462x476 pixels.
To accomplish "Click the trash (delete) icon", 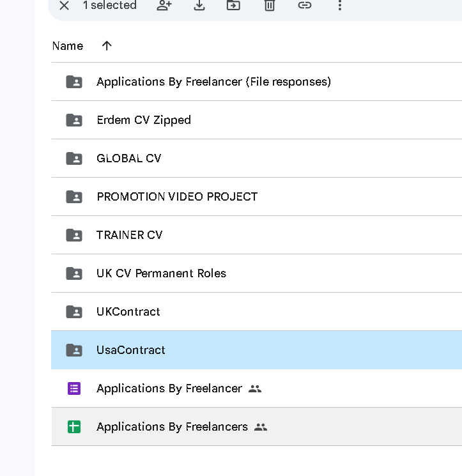I will click(x=270, y=5).
